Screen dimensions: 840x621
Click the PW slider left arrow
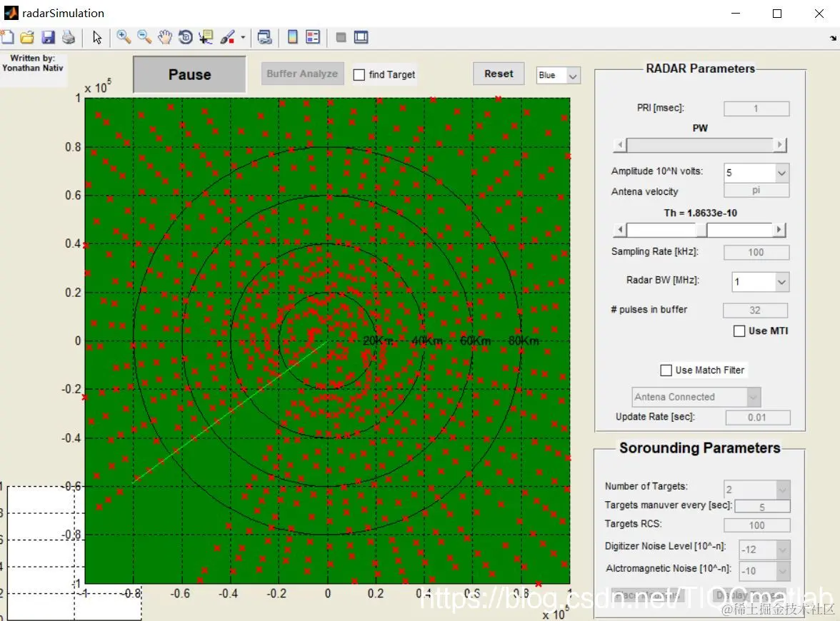click(x=620, y=144)
